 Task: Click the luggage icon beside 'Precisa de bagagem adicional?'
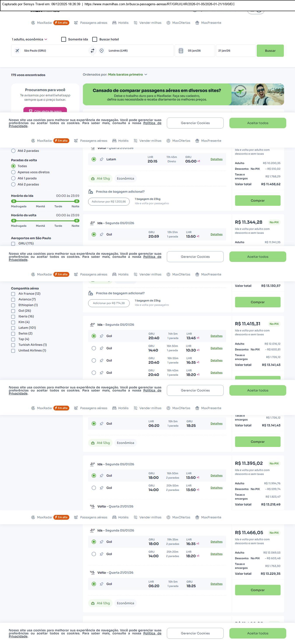[x=91, y=192]
